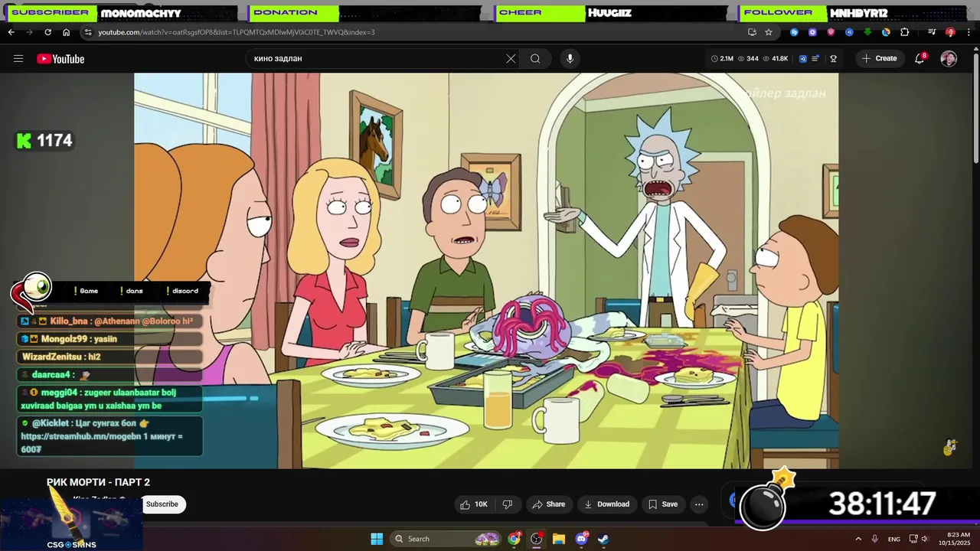Image resolution: width=980 pixels, height=551 pixels.
Task: Open Discord from the taskbar
Action: click(581, 539)
